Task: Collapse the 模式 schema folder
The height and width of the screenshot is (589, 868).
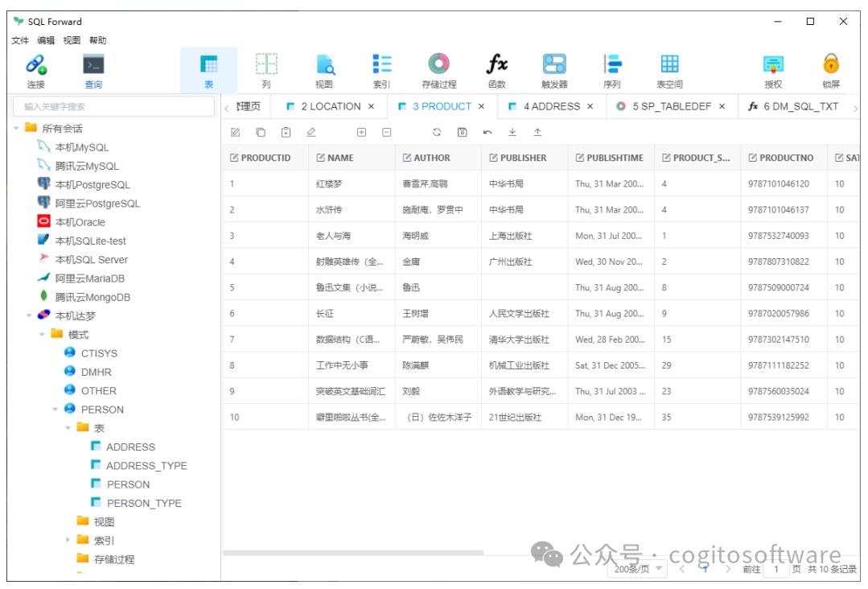Action: click(42, 335)
